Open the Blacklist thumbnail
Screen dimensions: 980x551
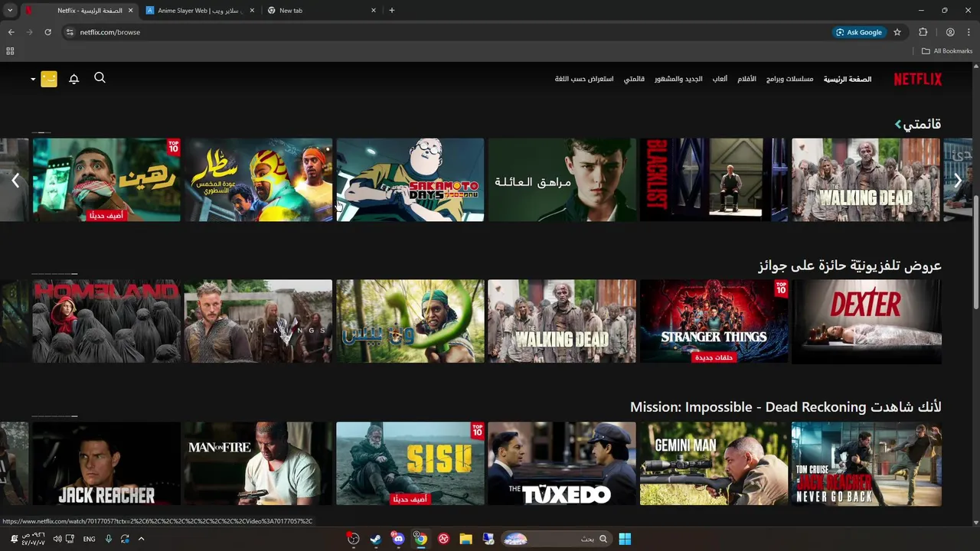click(714, 180)
